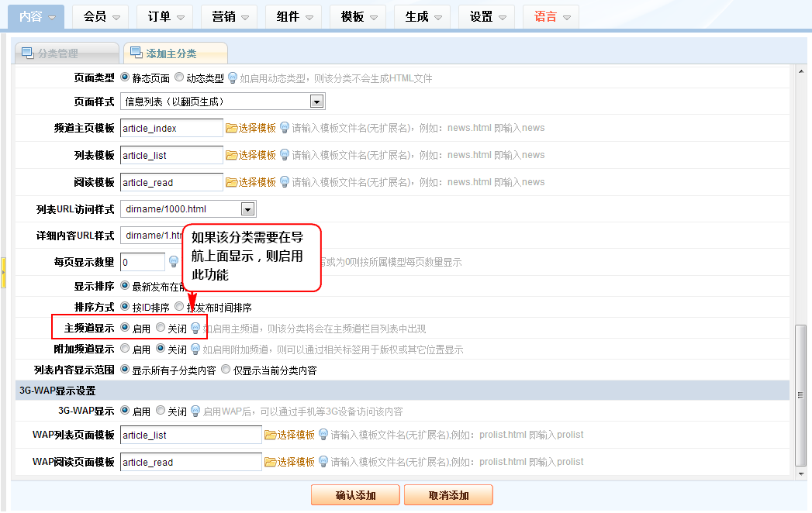Click folder icon beside WAP阅读页面模板 field
The width and height of the screenshot is (812, 513).
click(x=271, y=462)
